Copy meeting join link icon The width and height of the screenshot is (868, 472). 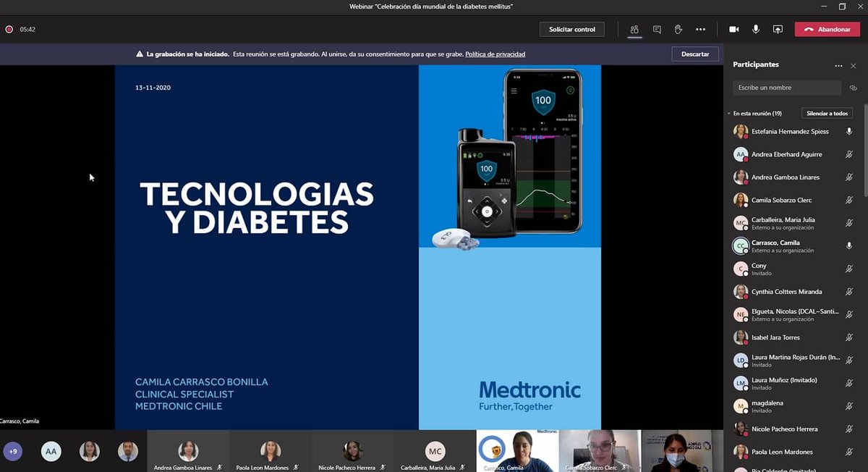(854, 88)
